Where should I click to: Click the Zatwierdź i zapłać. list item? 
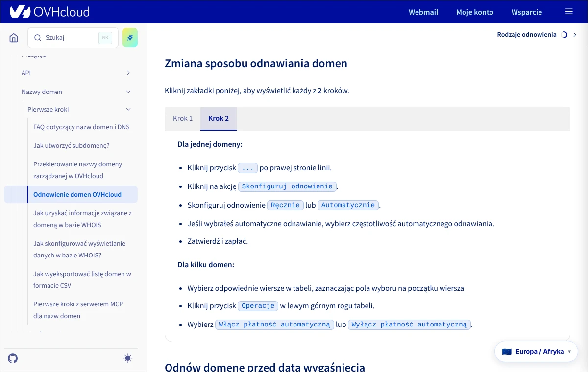coord(218,241)
